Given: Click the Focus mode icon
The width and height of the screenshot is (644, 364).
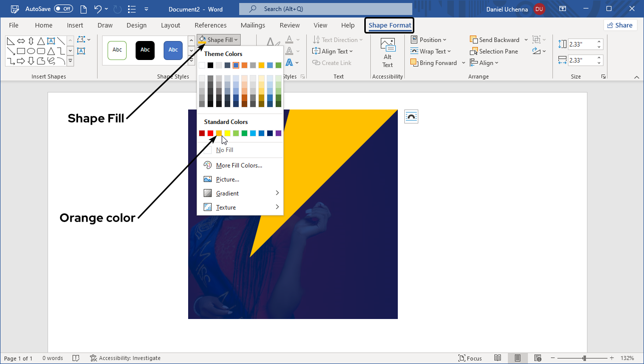Looking at the screenshot, I should 462,358.
